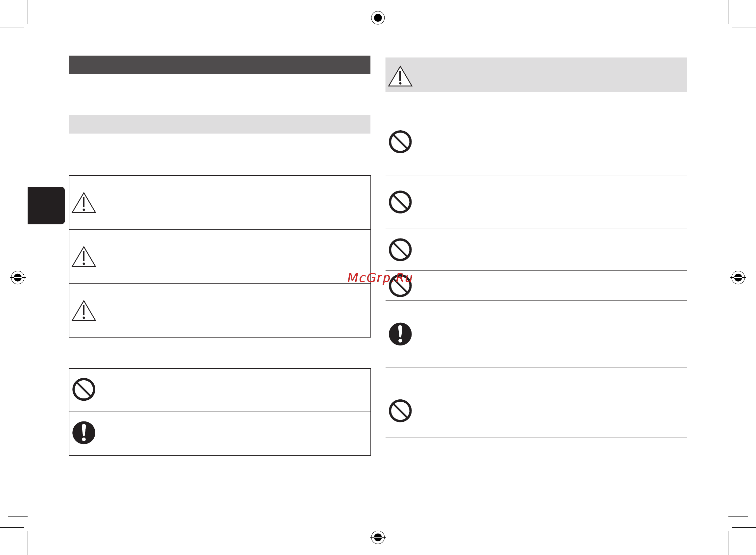
Task: Click the third prohibition icon in the right column
Action: coord(400,250)
